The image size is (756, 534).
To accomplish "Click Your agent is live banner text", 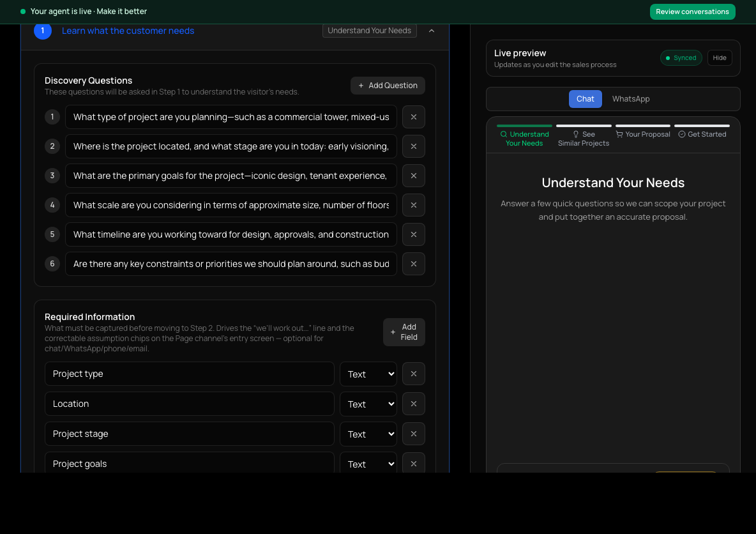I will (x=89, y=11).
